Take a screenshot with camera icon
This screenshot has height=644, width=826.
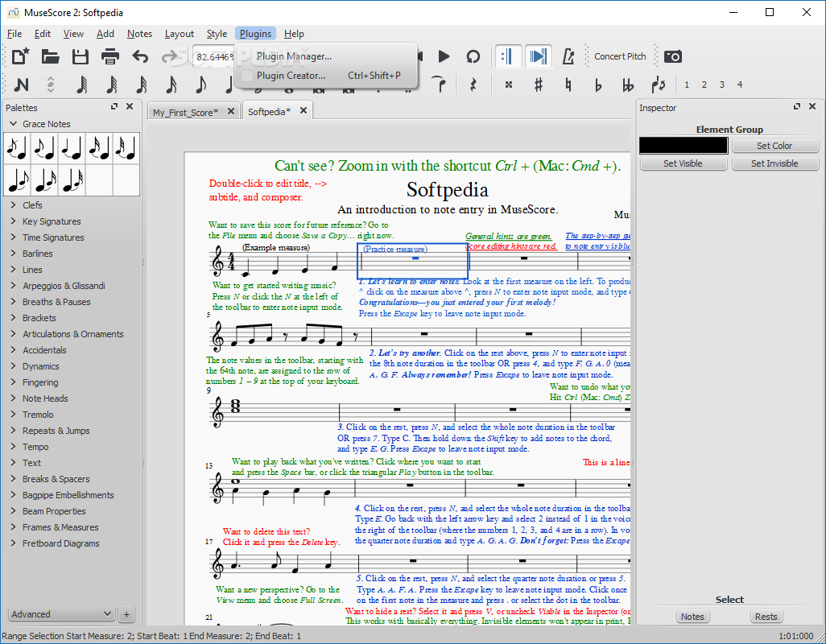tap(673, 56)
